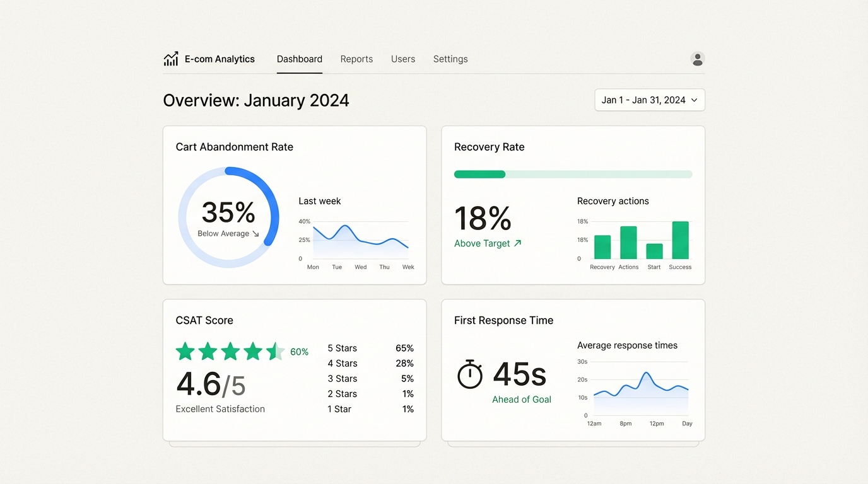Screen dimensions: 868x484
Task: Go to the Users tab
Action: tap(402, 59)
